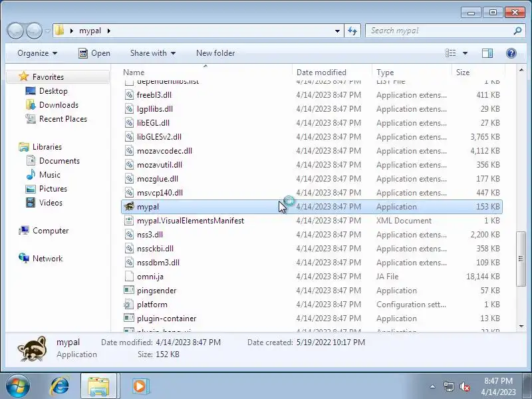532x399 pixels.
Task: Click the Videos film icon in sidebar
Action: (31, 203)
